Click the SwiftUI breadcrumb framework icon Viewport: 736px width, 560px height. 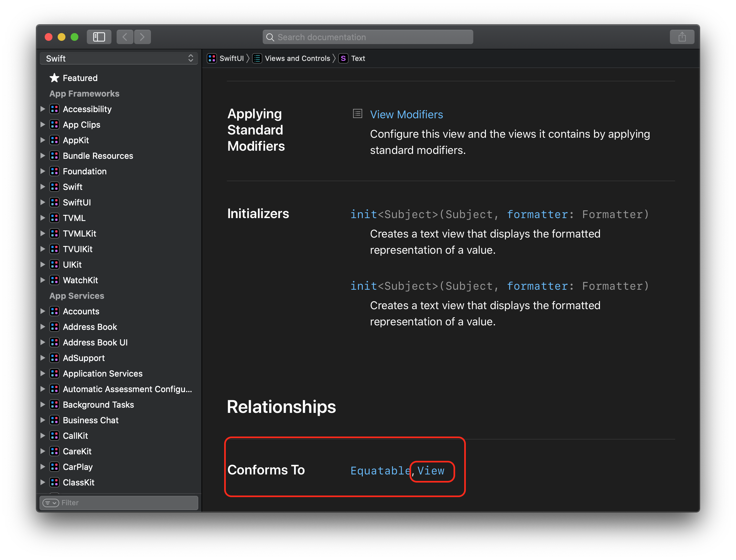click(x=212, y=58)
